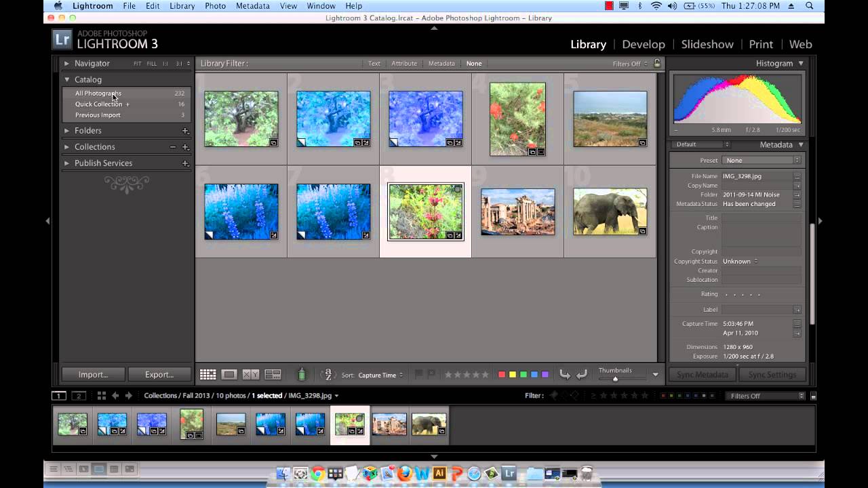Rotate photo clockwise
The width and height of the screenshot is (868, 488).
point(581,375)
